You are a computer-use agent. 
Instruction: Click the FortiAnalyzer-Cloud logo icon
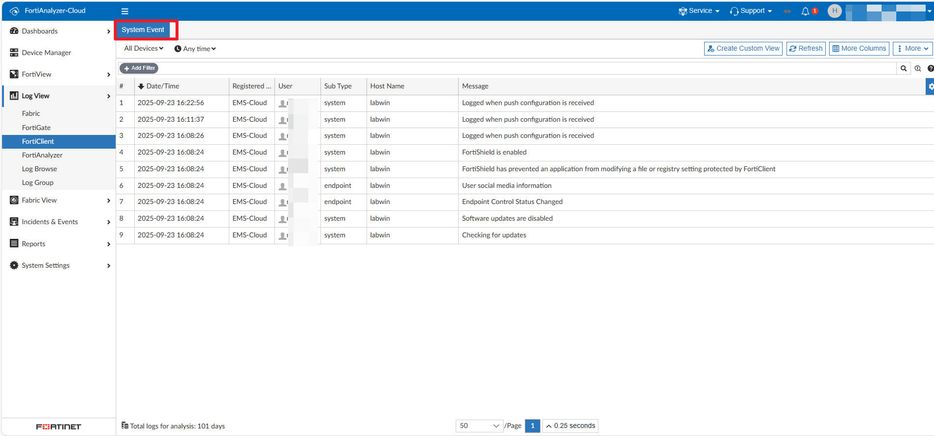tap(14, 11)
